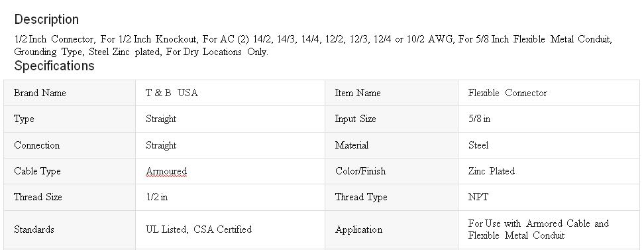Select the Material label cell
The height and width of the screenshot is (250, 644).
392,145
